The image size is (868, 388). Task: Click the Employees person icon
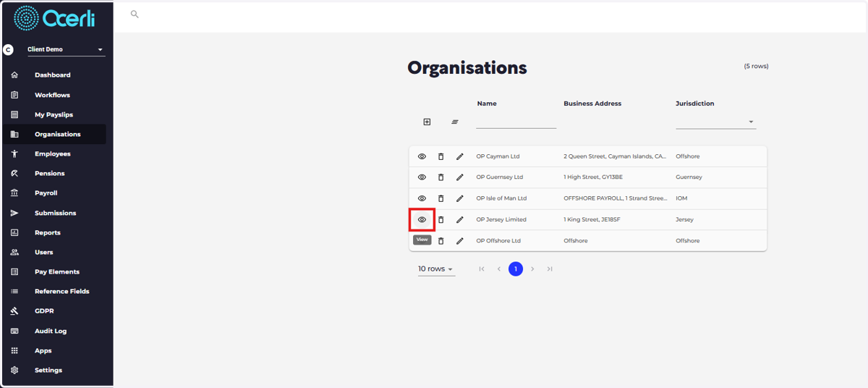[14, 153]
